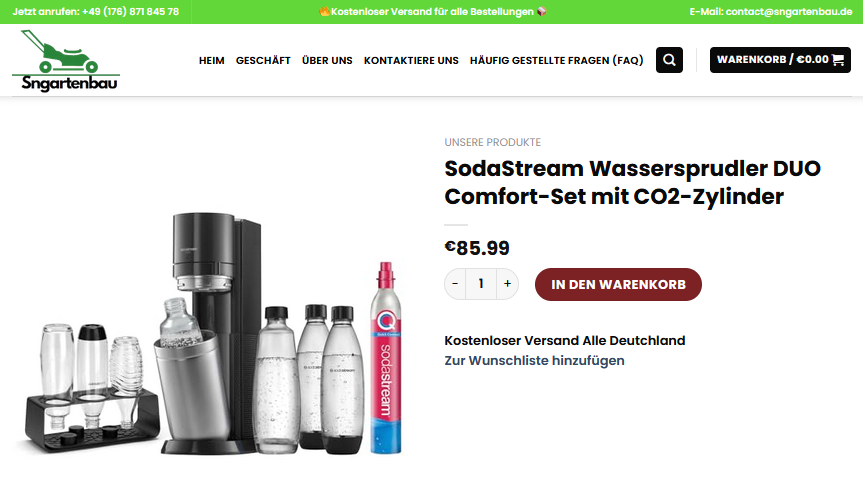The width and height of the screenshot is (863, 500).
Task: Click the contact email address link
Action: [789, 12]
